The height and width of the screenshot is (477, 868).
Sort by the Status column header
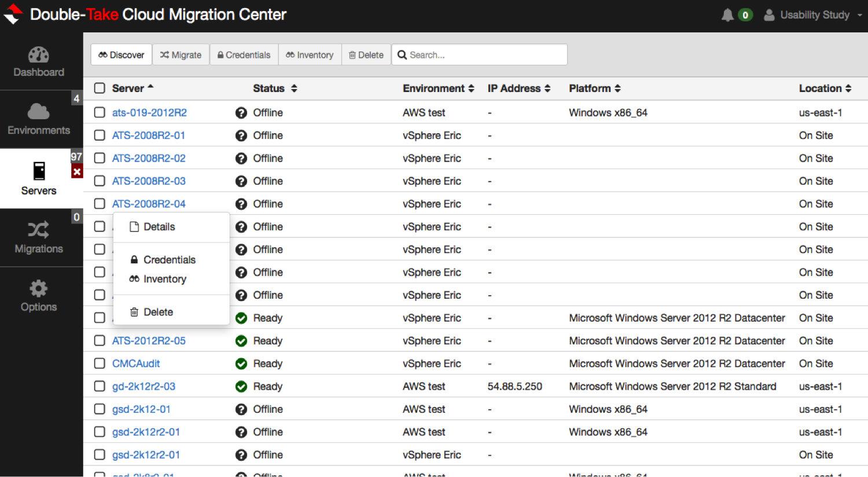pyautogui.click(x=275, y=89)
